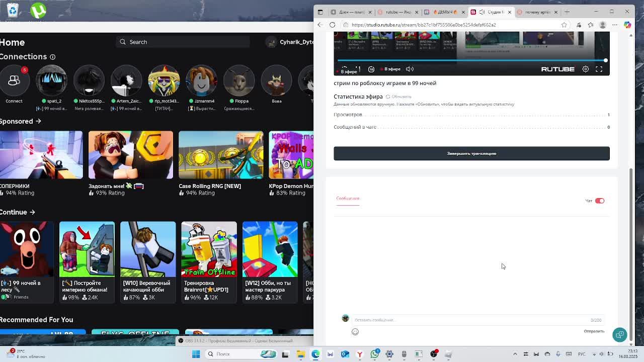Click the stream progress bar
The width and height of the screenshot is (644, 362).
click(x=471, y=60)
